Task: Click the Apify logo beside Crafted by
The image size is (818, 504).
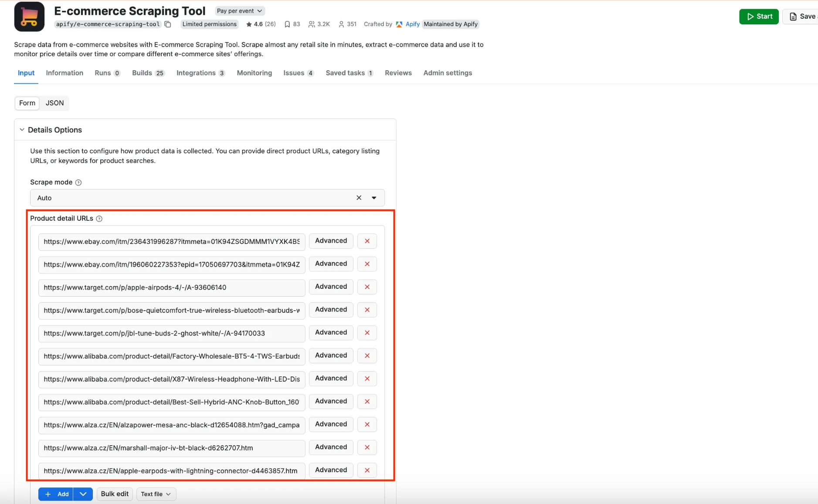Action: point(399,24)
